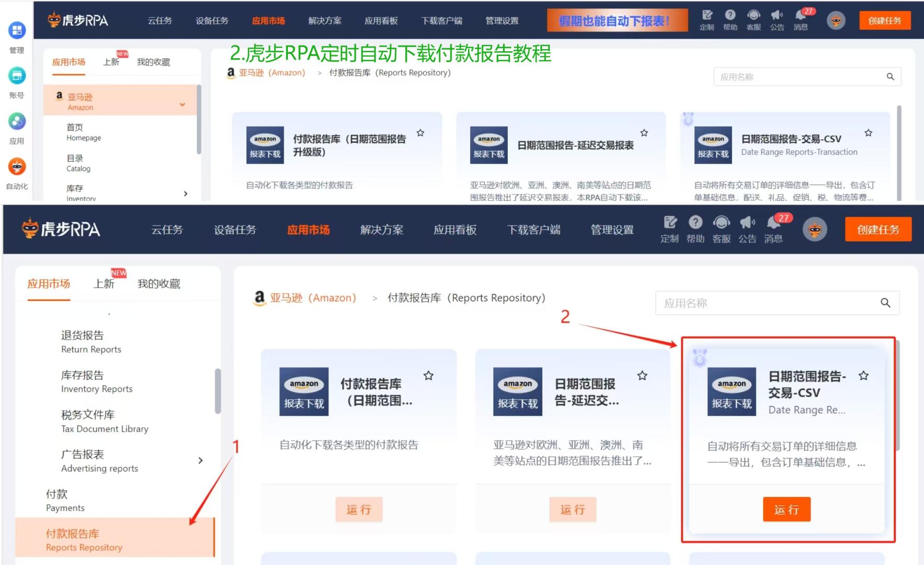Select 下载客户端 in lower screenshot navbar

(533, 230)
